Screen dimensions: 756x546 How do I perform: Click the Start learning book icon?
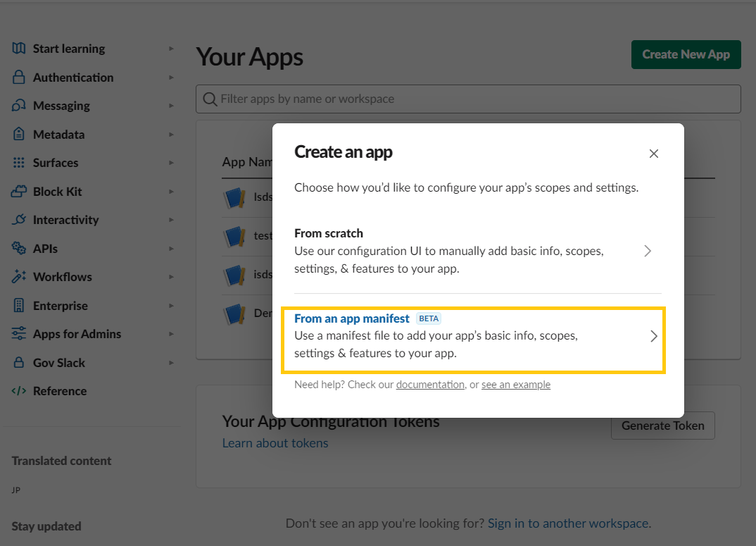coord(19,49)
